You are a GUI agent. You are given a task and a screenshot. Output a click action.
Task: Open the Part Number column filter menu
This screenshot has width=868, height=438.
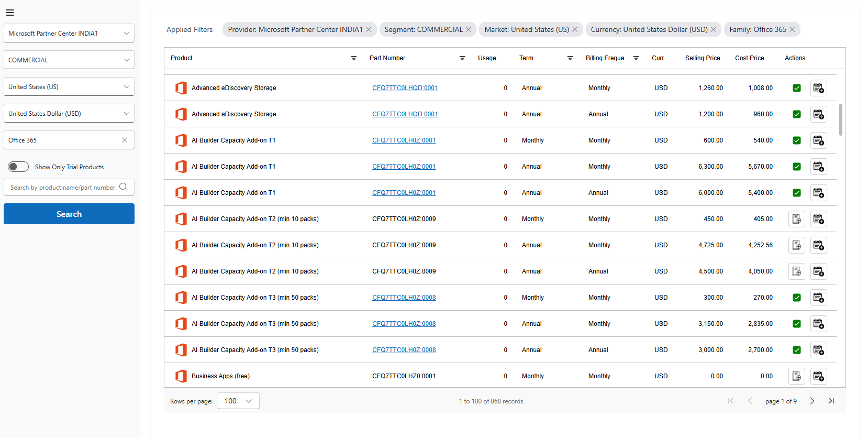462,58
